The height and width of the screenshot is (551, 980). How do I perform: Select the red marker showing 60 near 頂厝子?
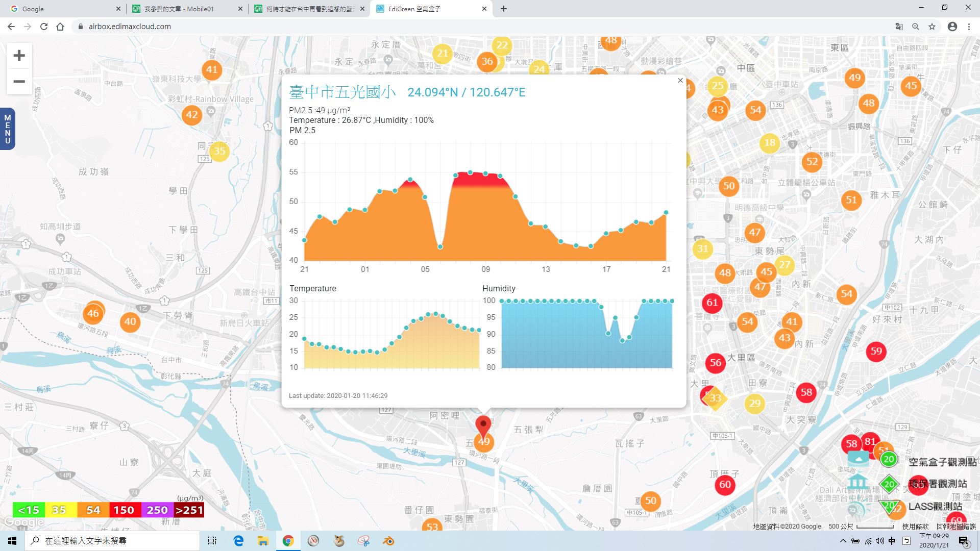coord(725,484)
